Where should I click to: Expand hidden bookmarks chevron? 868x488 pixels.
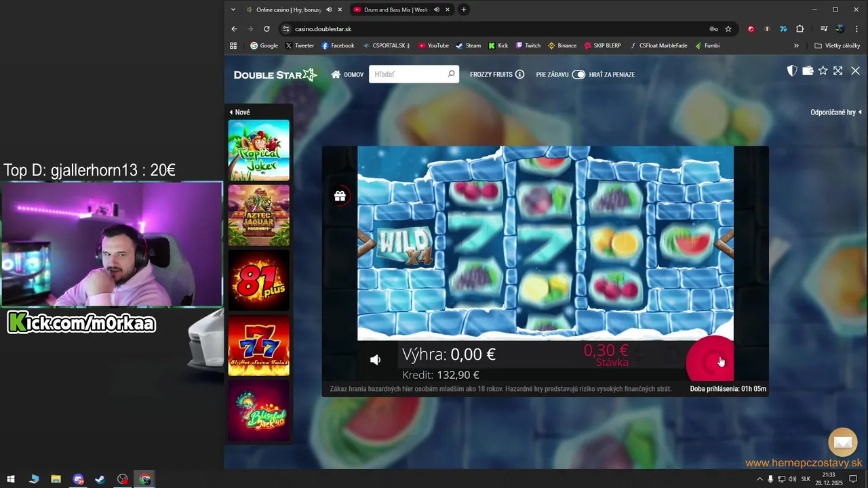coord(796,46)
